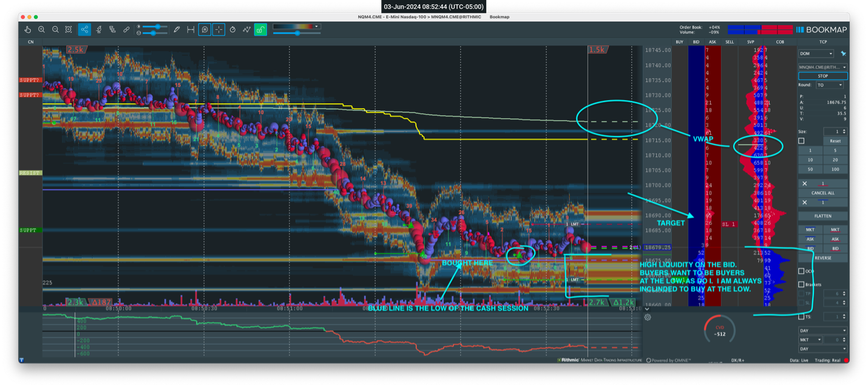868x389 pixels.
Task: Click the red Trading Real status dot
Action: (846, 360)
